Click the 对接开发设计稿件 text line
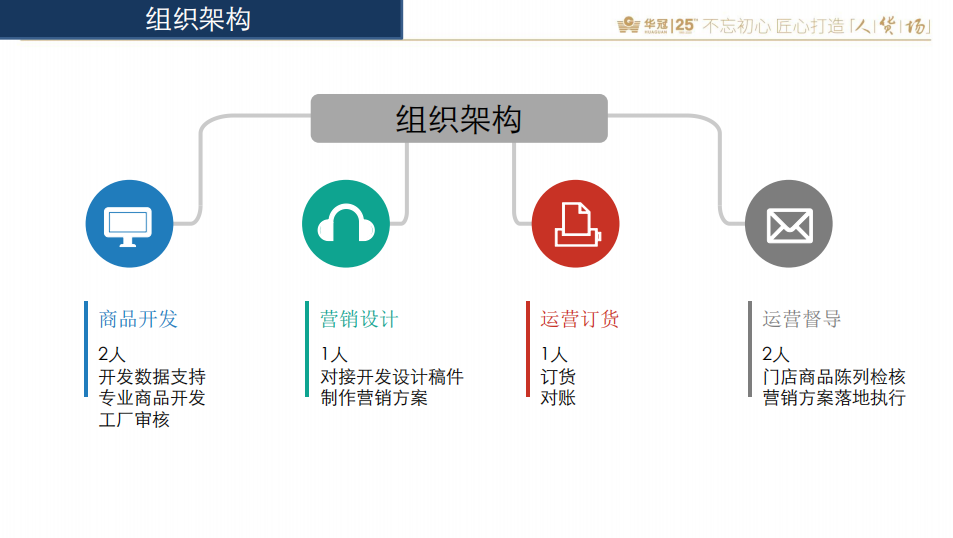The width and height of the screenshot is (953, 538). coord(392,377)
